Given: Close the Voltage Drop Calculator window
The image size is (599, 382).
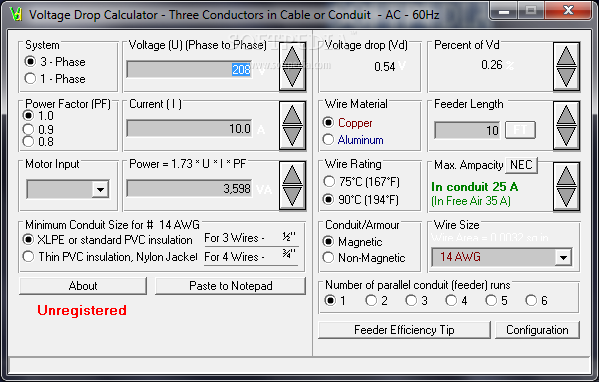Looking at the screenshot, I should coord(568,10).
